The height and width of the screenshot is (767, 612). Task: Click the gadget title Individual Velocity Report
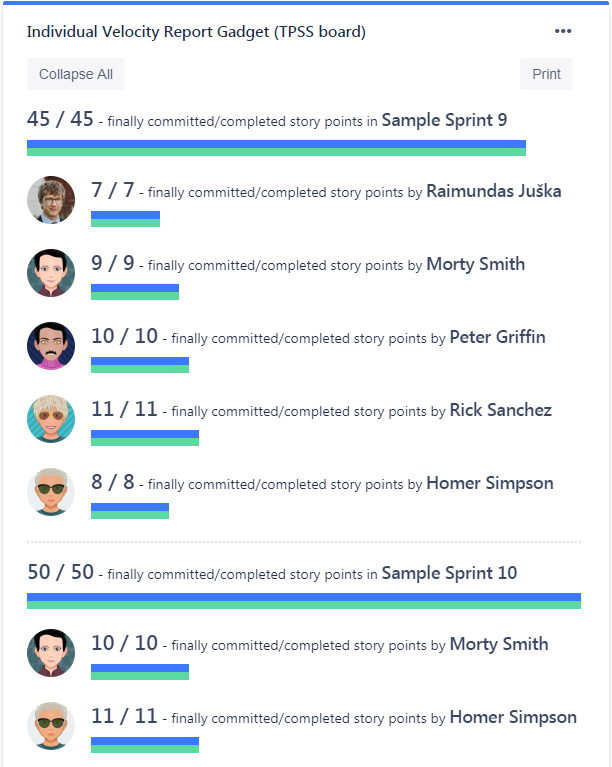tap(196, 32)
